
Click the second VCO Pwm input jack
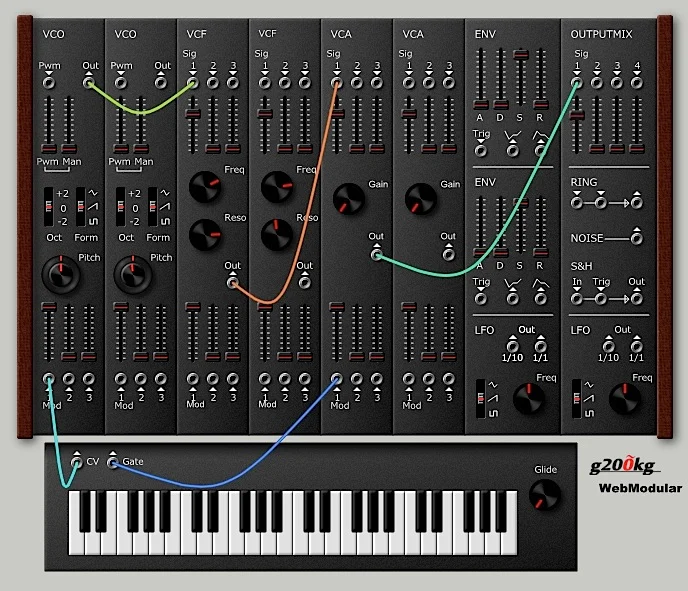coord(121,82)
